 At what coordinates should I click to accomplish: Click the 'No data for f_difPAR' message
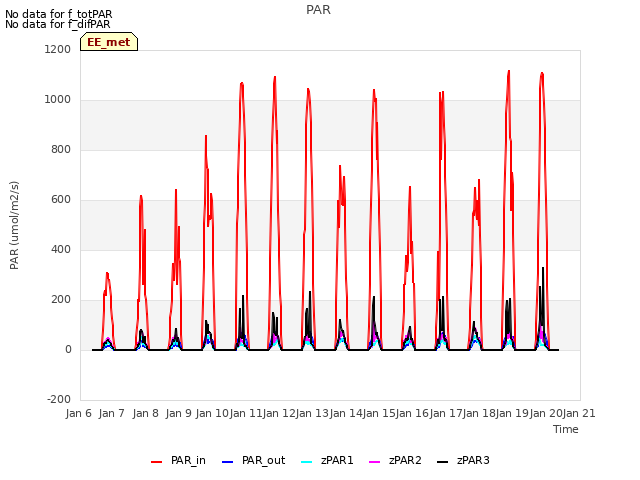(58, 24)
